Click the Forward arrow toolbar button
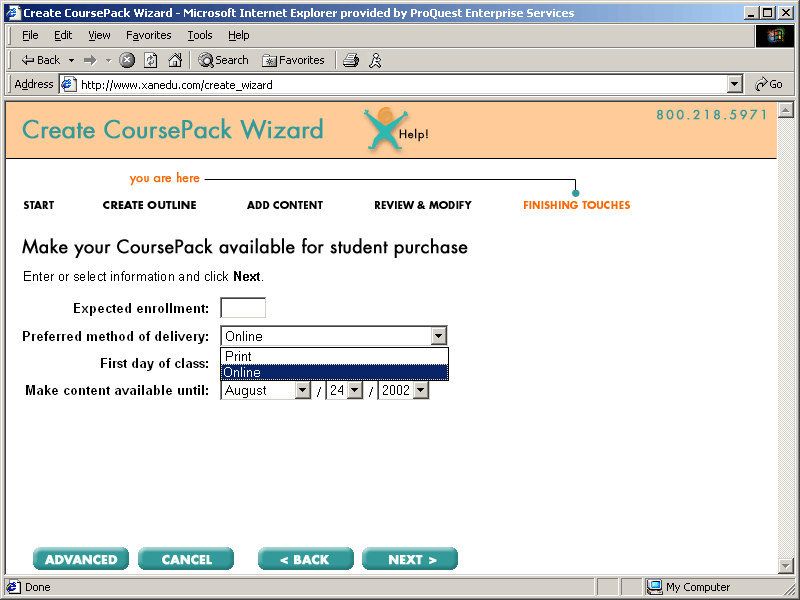800x600 pixels. (90, 60)
